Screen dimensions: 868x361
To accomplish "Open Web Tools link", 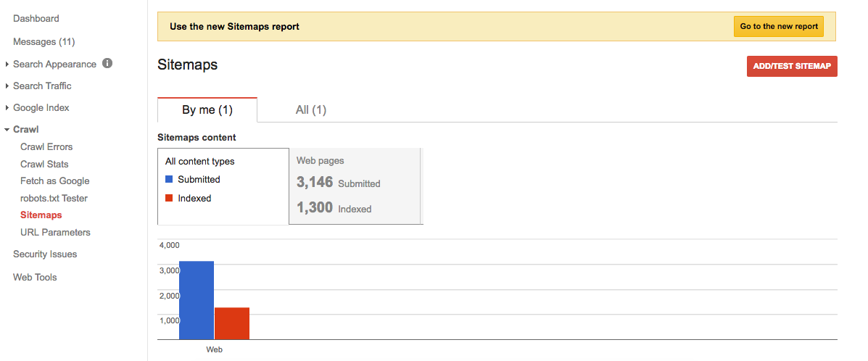I will pyautogui.click(x=35, y=277).
